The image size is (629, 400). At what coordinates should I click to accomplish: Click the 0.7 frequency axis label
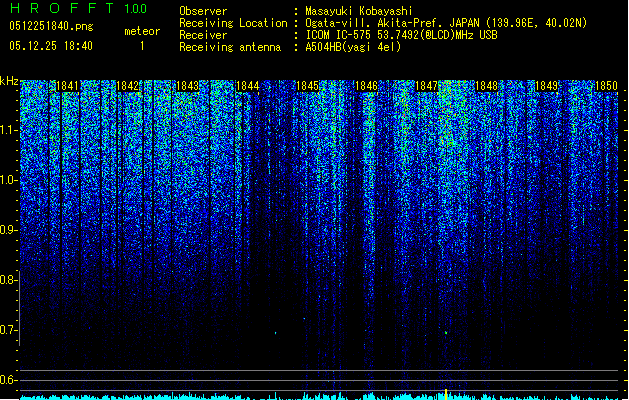8,330
